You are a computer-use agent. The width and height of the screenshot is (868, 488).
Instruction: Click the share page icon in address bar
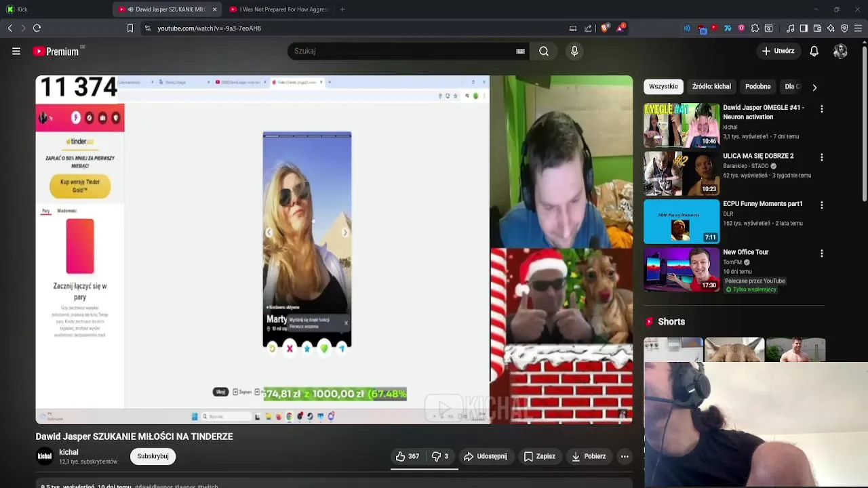[x=588, y=28]
